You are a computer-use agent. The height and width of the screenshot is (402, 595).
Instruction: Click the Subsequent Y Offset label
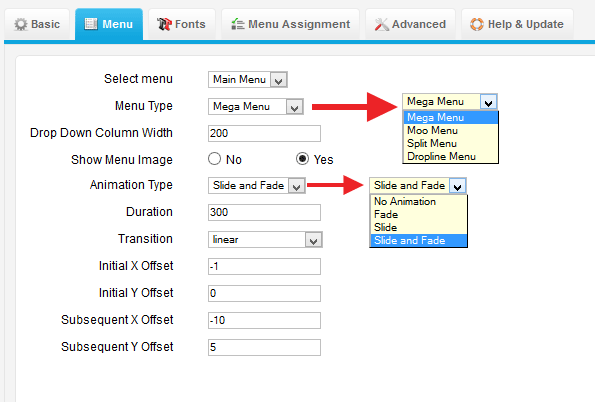click(117, 347)
